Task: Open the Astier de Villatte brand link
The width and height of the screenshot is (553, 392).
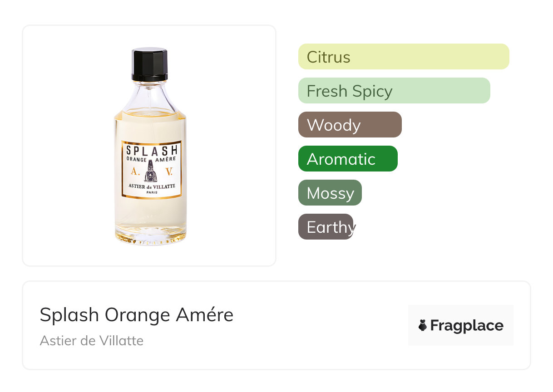Action: (x=92, y=340)
